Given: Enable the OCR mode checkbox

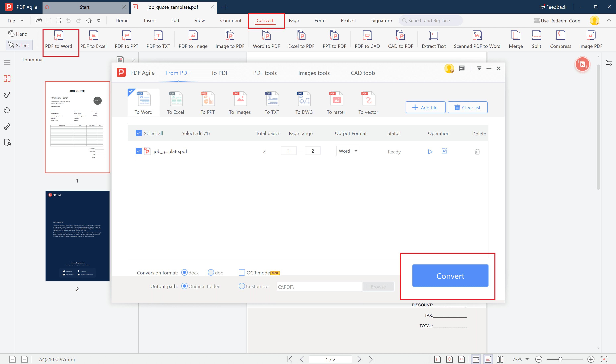Looking at the screenshot, I should point(242,272).
